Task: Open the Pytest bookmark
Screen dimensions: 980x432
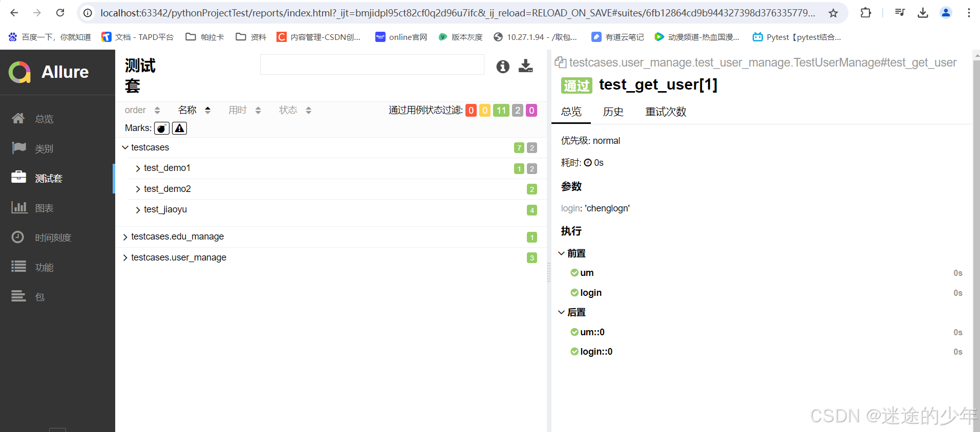Action: pos(797,37)
